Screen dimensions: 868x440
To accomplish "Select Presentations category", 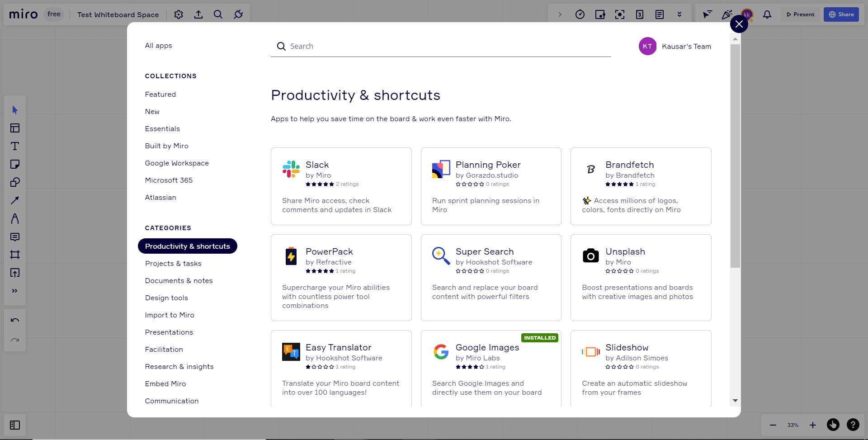I will coord(169,332).
